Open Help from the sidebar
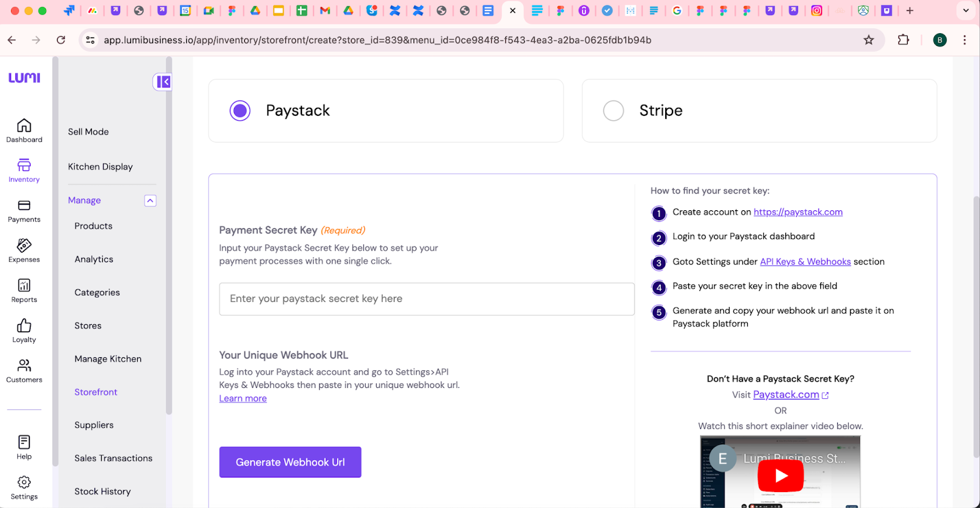 pos(24,447)
